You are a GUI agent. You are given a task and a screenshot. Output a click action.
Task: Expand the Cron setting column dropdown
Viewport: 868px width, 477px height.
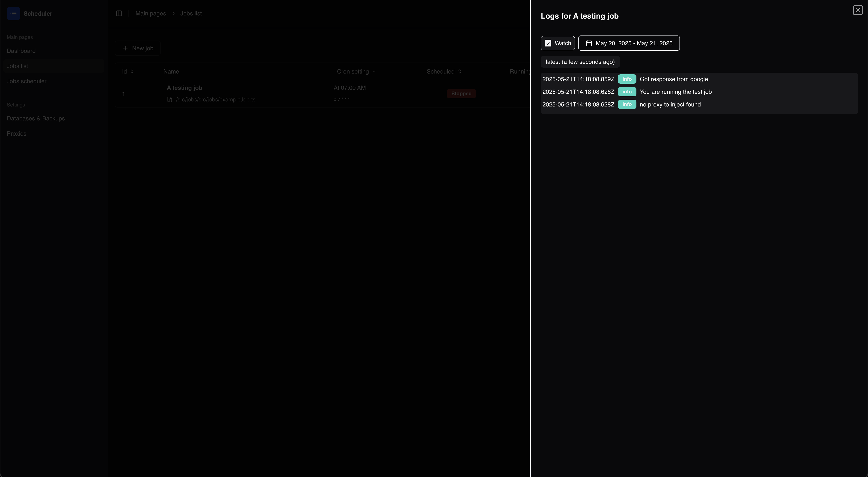(x=356, y=71)
